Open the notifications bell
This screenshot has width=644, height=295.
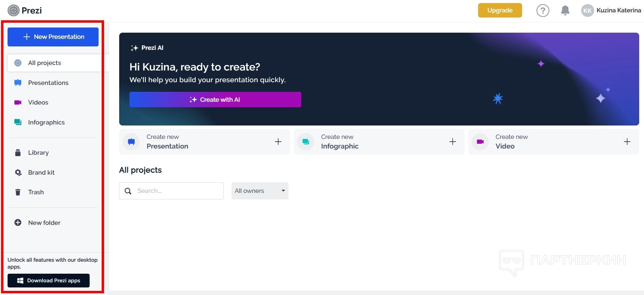(565, 10)
